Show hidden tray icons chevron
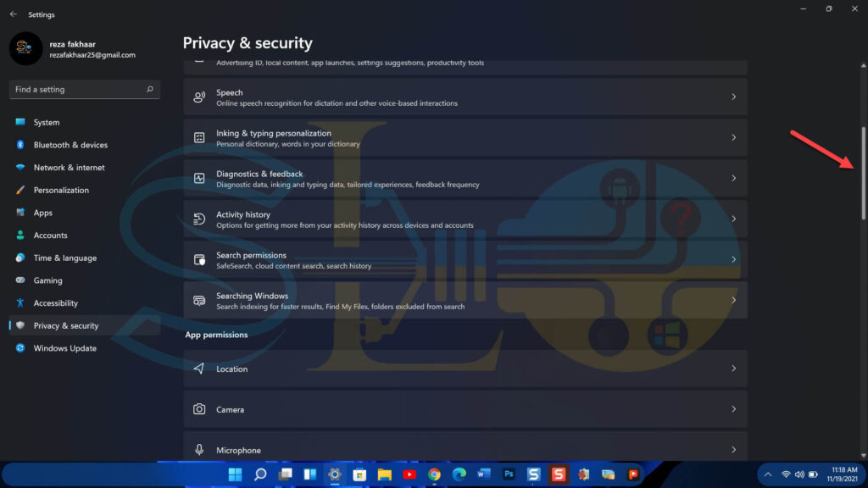 (768, 474)
